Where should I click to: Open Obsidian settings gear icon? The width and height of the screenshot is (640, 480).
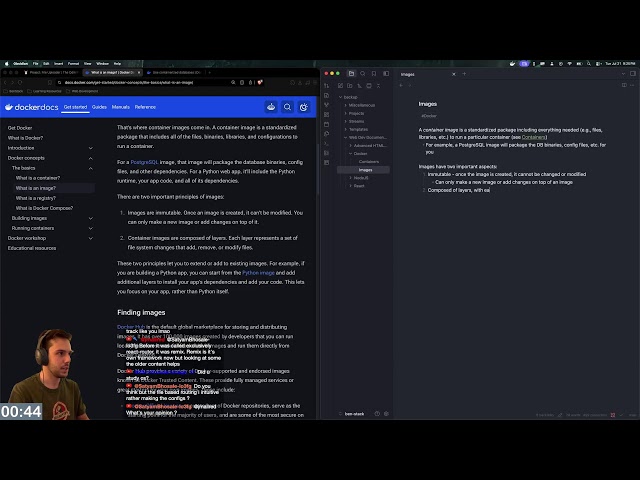387,413
